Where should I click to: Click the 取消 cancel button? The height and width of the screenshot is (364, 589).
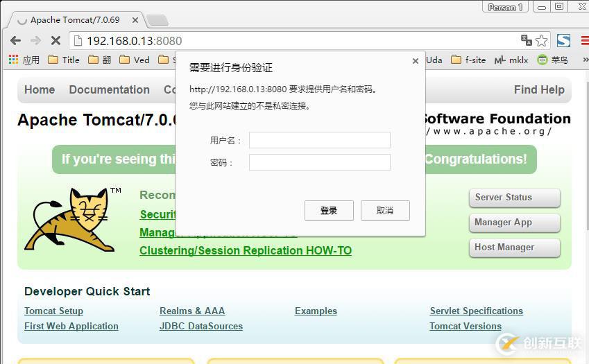point(385,211)
